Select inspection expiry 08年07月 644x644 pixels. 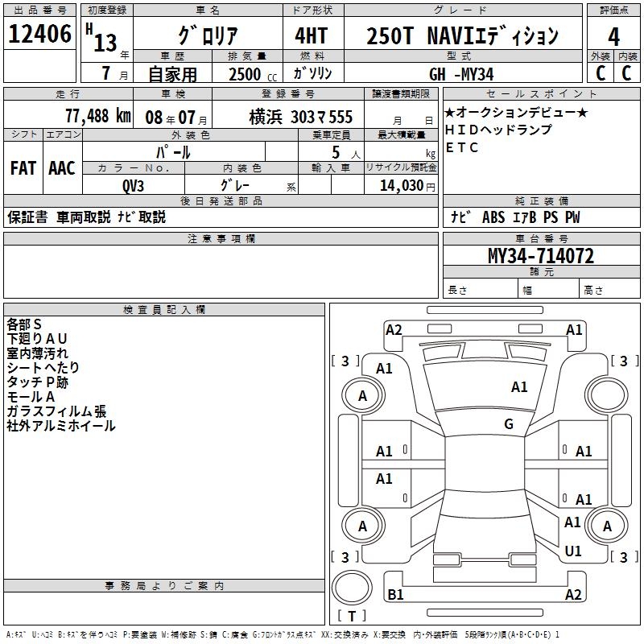(x=176, y=118)
